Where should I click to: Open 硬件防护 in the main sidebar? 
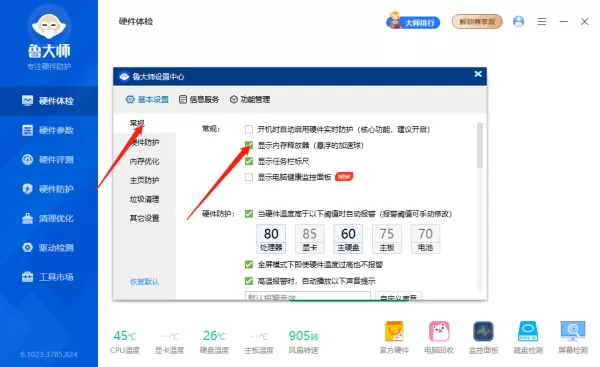pos(49,189)
